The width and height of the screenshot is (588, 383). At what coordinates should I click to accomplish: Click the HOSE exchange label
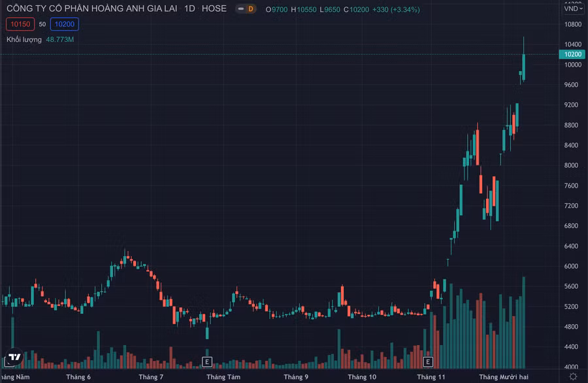[214, 9]
